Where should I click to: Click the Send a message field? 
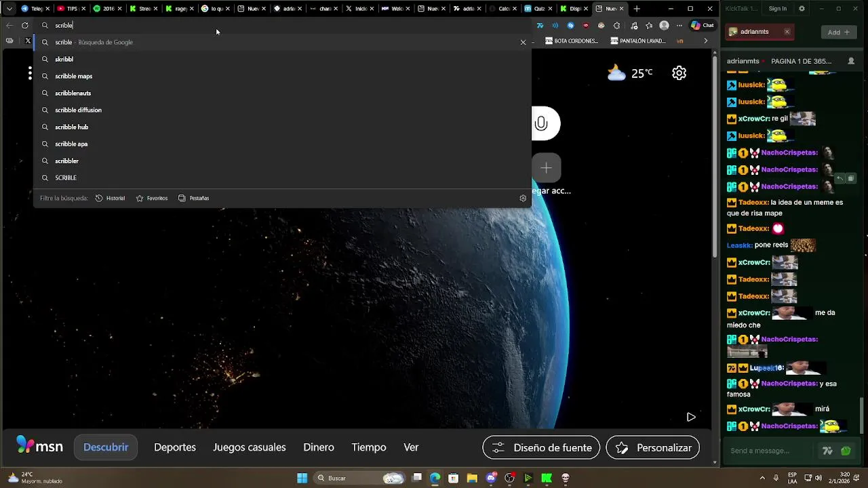770,451
